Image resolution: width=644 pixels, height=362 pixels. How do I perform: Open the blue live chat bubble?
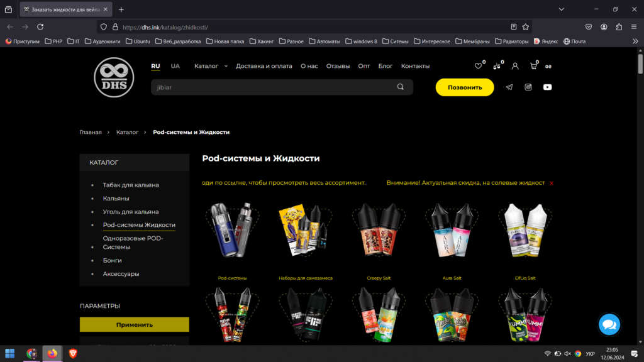609,325
